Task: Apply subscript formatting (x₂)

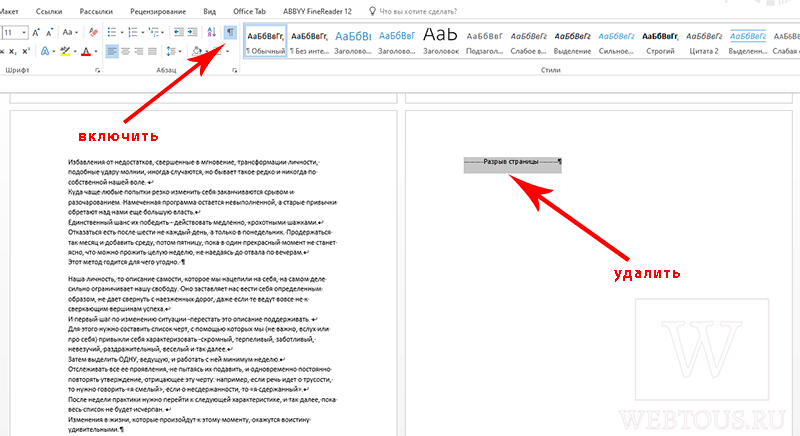Action: [x=13, y=51]
